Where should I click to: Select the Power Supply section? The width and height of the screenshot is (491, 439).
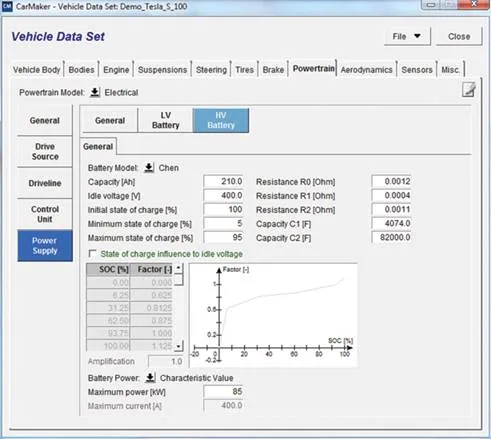(45, 246)
